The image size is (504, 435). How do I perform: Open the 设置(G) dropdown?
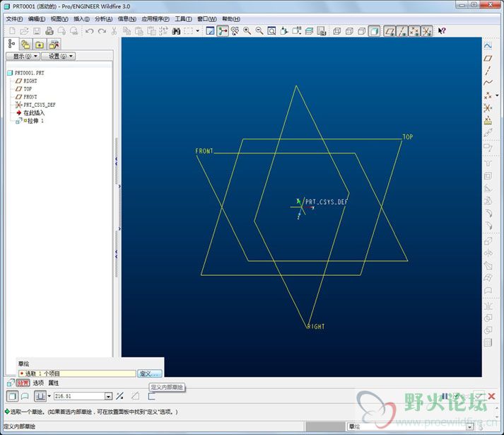[59, 56]
